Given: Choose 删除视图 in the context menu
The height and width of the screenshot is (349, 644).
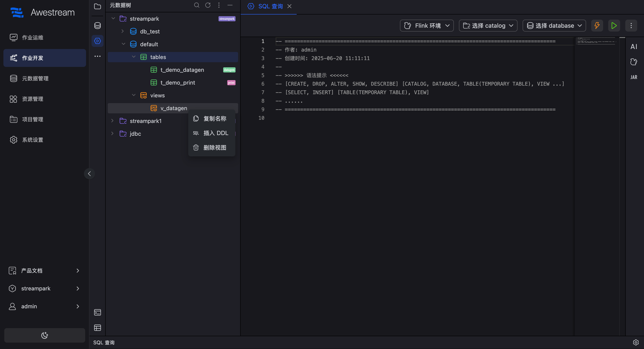Looking at the screenshot, I should pyautogui.click(x=214, y=148).
